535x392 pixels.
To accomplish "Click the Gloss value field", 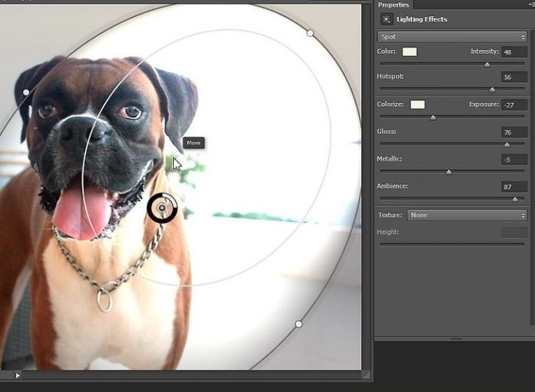I will (x=513, y=132).
